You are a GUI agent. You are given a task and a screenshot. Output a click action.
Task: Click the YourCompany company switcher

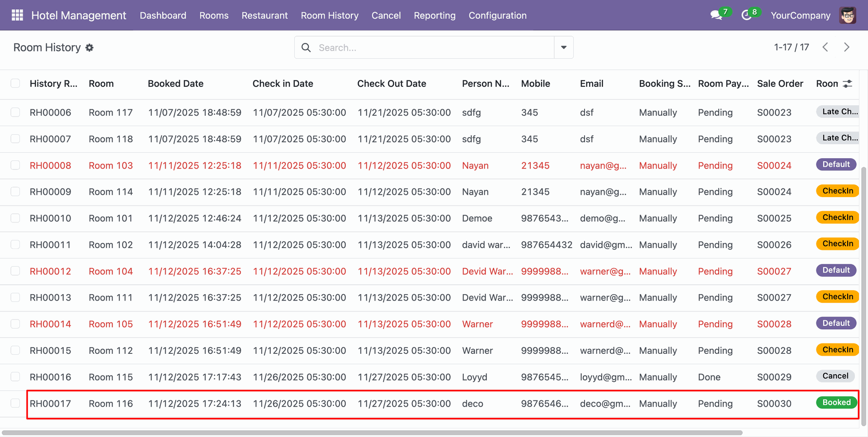(800, 15)
